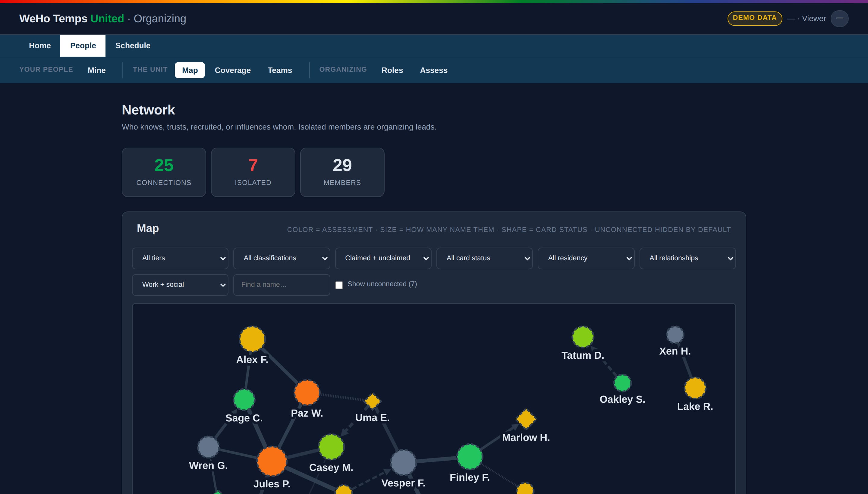Screen dimensions: 868x494
Task: Open the All residency dropdown
Action: 586,258
